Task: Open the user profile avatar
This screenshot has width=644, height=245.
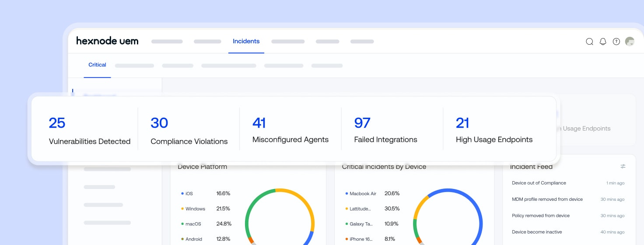Action: pos(630,42)
